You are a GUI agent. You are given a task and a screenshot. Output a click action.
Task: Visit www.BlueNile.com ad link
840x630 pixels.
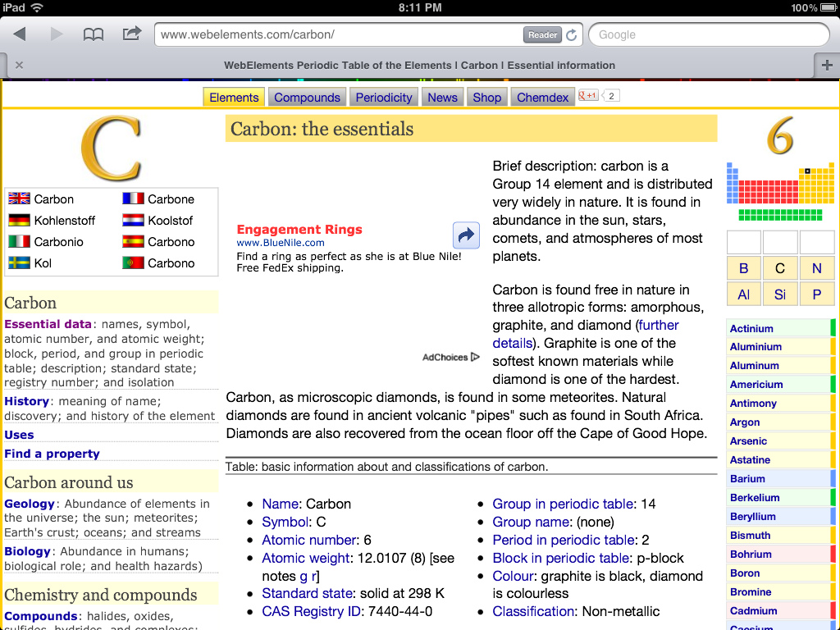pyautogui.click(x=281, y=243)
